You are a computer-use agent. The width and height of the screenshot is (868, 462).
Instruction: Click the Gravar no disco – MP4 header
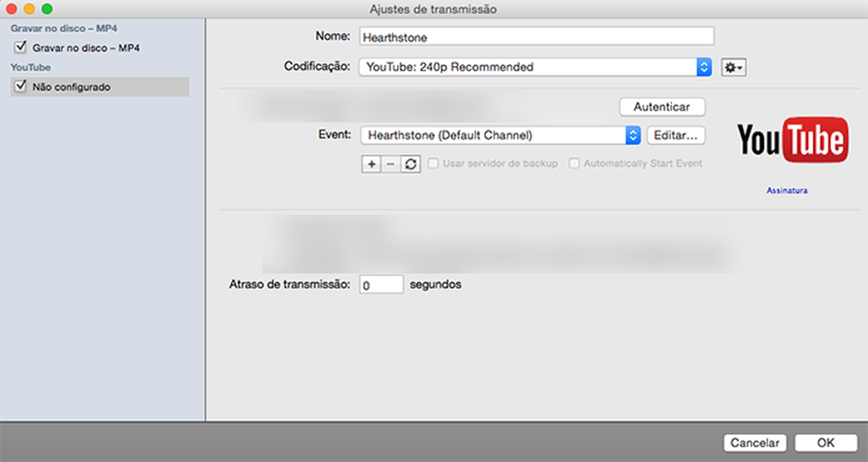[64, 28]
